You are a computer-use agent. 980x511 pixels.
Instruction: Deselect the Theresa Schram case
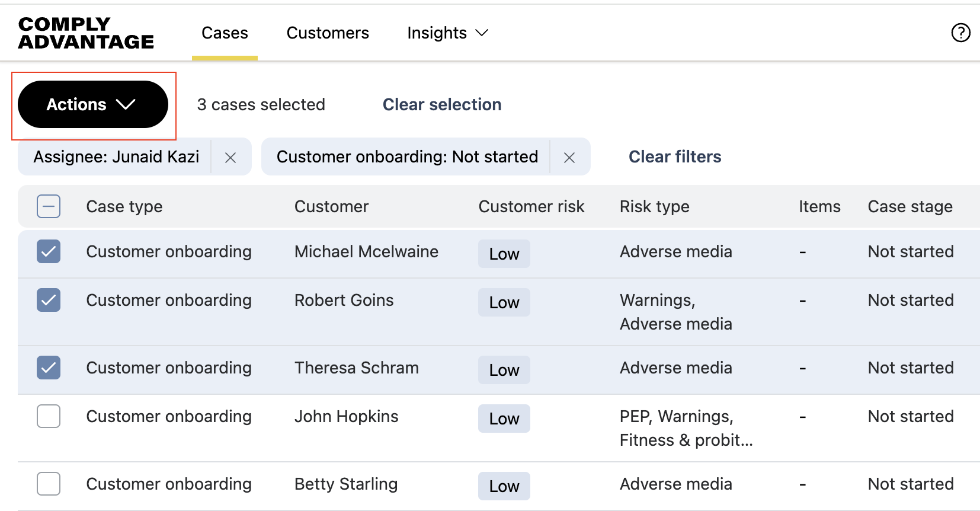coord(49,368)
